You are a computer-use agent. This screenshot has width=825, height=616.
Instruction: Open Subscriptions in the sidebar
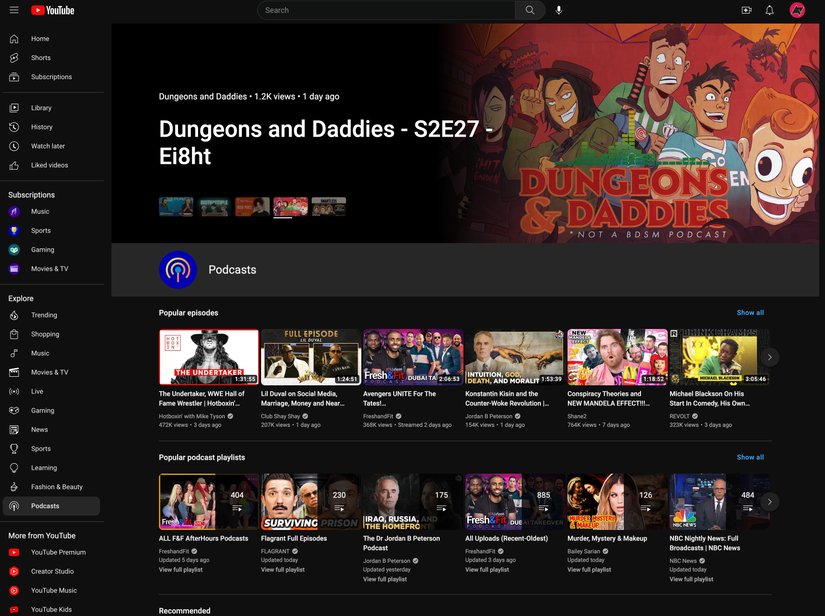[51, 77]
